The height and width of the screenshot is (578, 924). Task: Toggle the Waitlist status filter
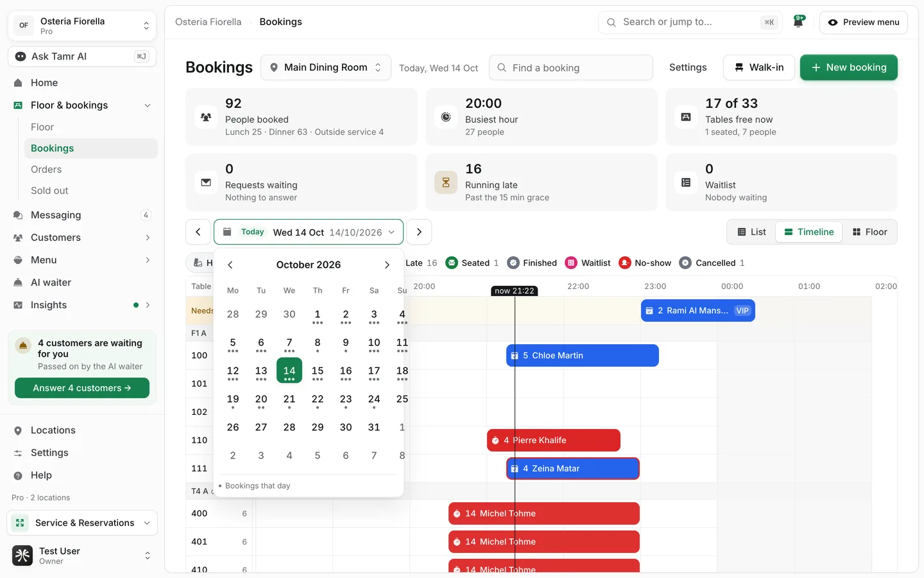pos(588,263)
